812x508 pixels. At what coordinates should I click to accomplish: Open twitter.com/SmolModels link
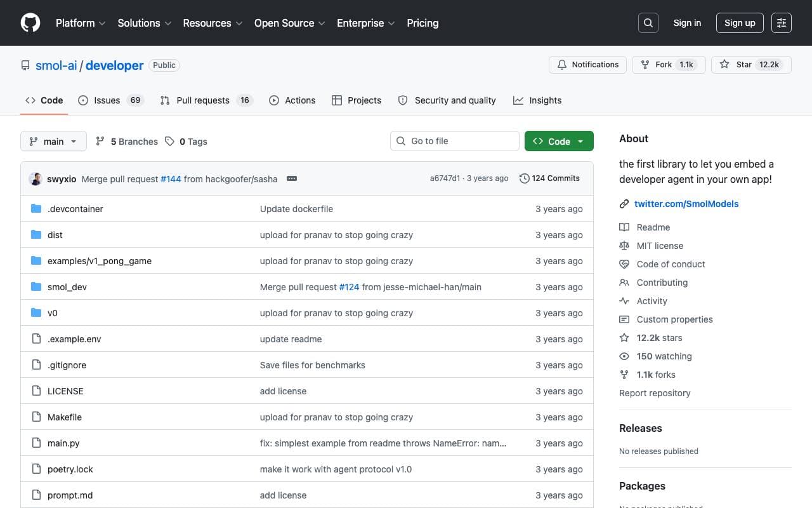coord(686,204)
